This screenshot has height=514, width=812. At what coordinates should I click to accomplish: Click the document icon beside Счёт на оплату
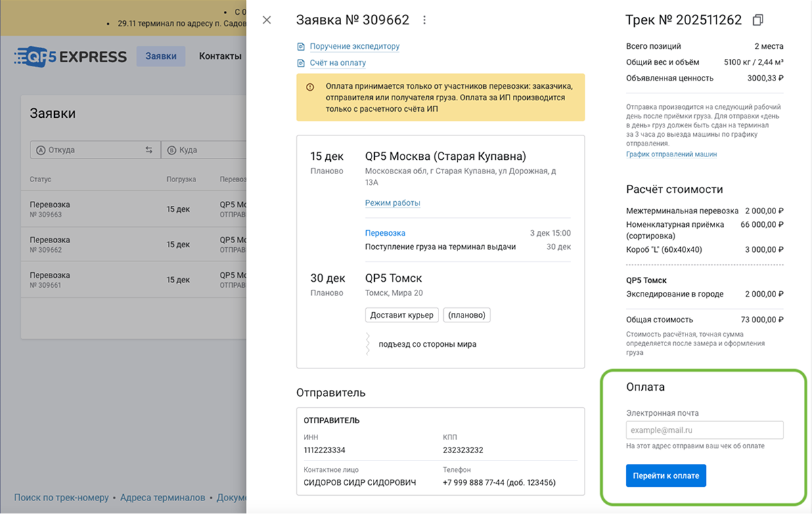coord(301,63)
